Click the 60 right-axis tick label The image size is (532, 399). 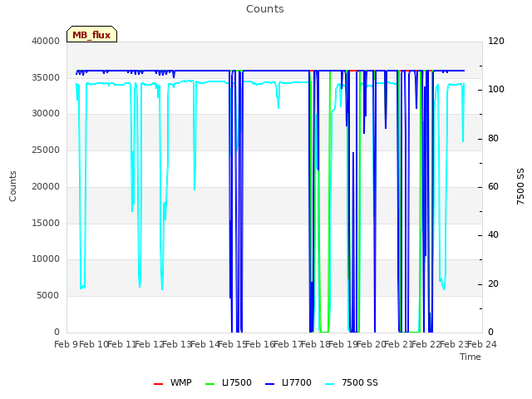coord(493,186)
